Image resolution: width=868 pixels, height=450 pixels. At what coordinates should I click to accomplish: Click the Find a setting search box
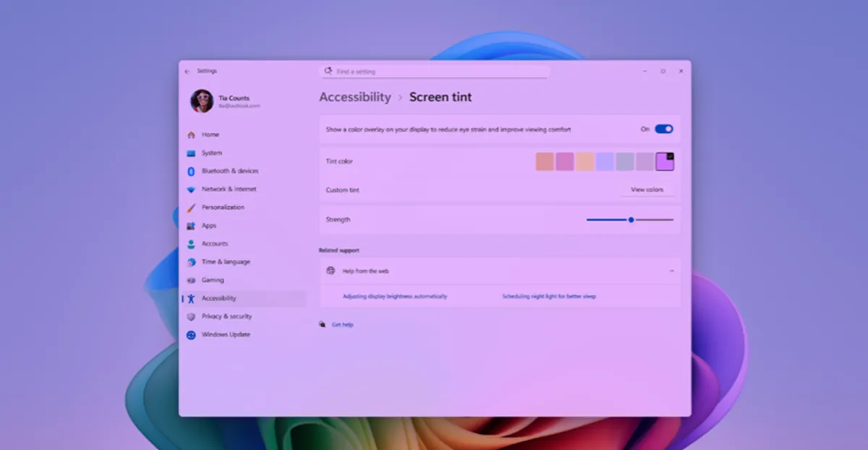[x=434, y=72]
